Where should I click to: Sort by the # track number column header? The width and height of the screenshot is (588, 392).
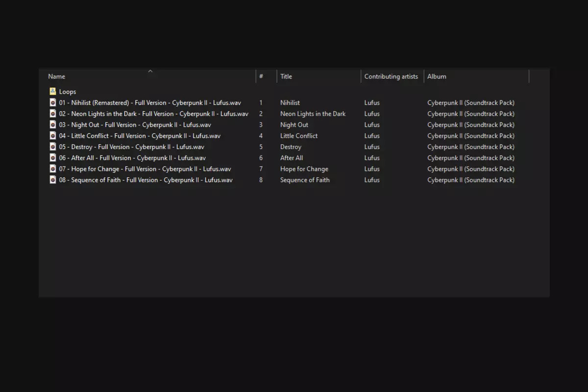coord(261,76)
